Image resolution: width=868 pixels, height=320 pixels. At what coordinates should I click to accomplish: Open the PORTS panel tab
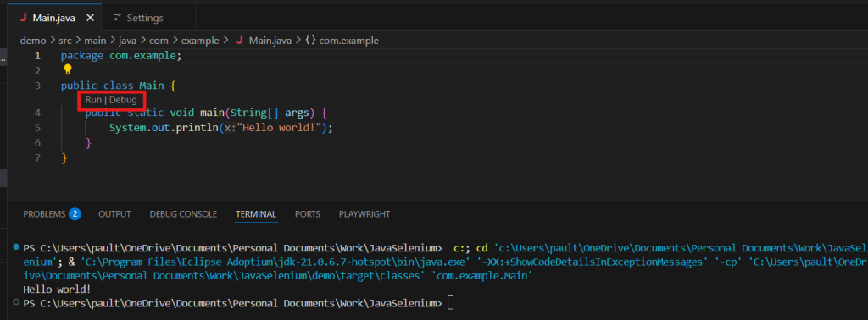(x=307, y=214)
